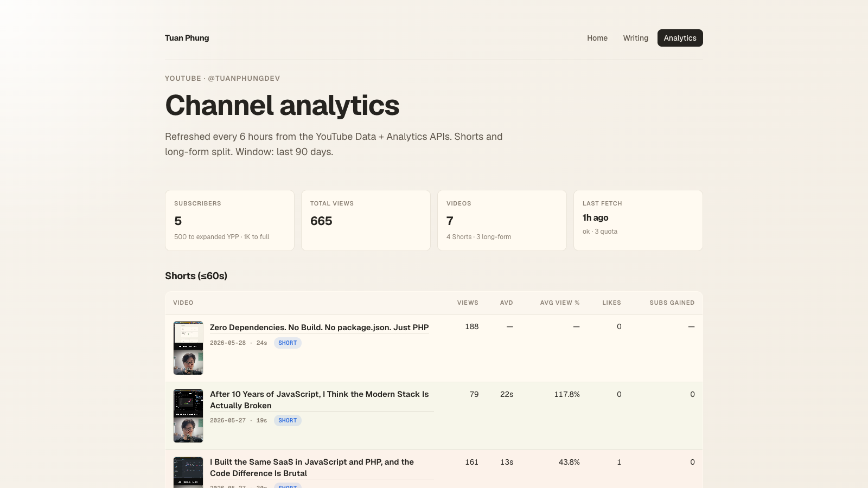Click thumbnail of Same SaaS video

click(x=188, y=472)
